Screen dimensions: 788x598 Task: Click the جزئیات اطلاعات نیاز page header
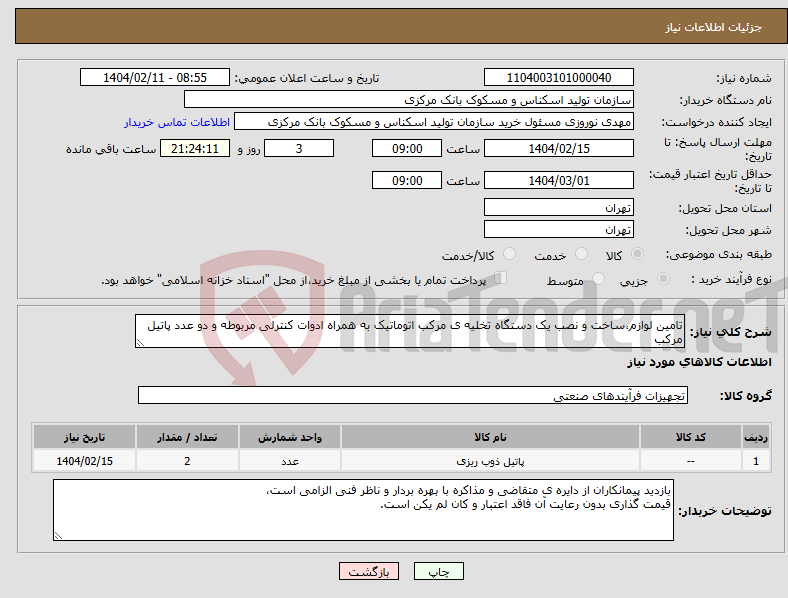click(x=714, y=27)
